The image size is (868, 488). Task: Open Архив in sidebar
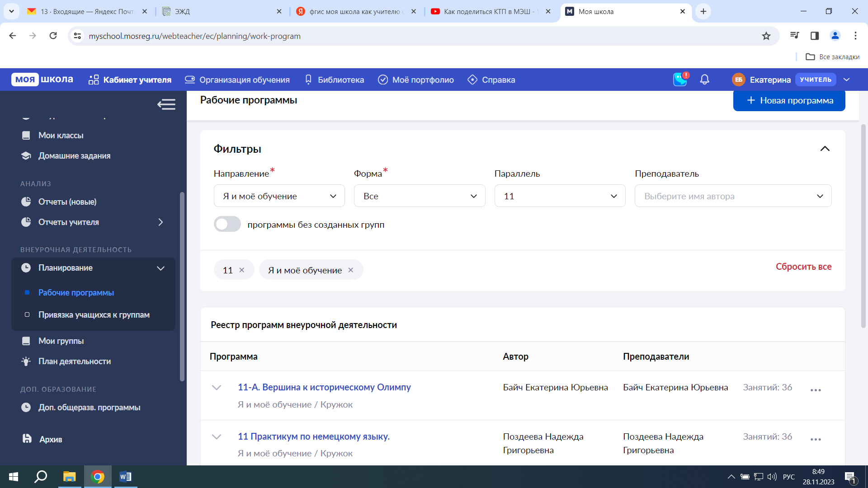(51, 439)
